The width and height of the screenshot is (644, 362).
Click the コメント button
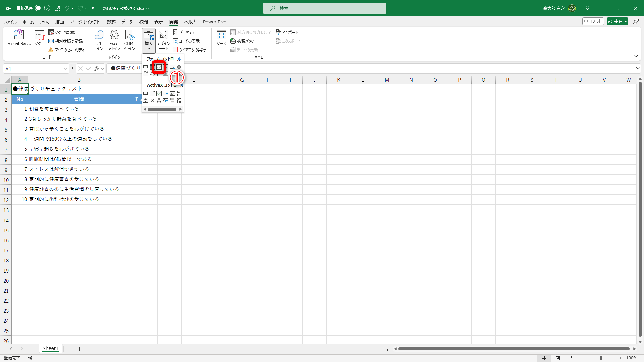[x=593, y=21]
